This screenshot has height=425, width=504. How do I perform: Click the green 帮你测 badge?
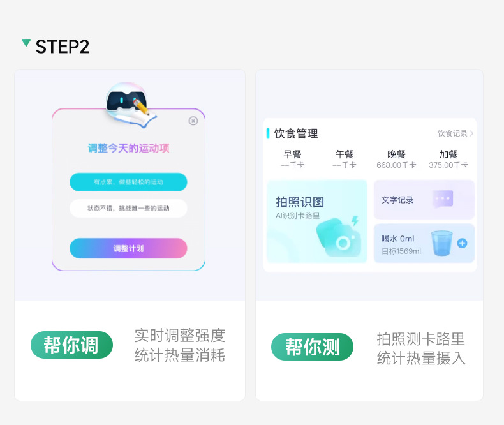312,347
